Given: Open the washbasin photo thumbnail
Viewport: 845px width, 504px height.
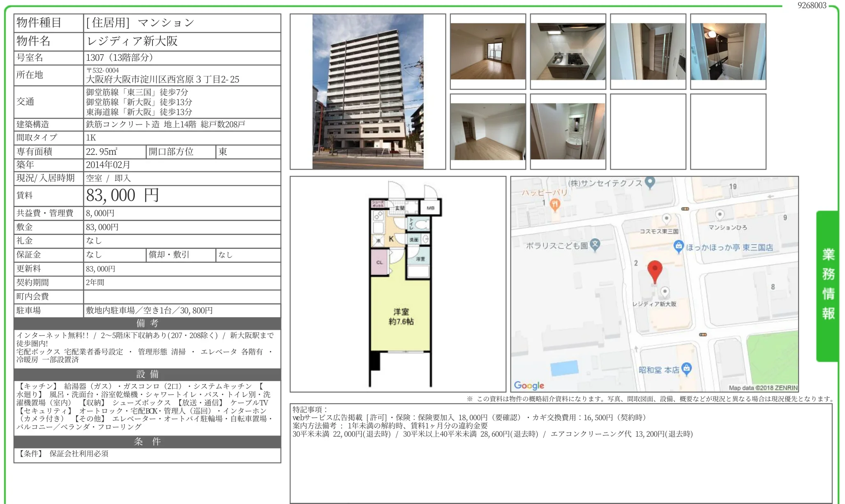Looking at the screenshot, I should [x=568, y=131].
